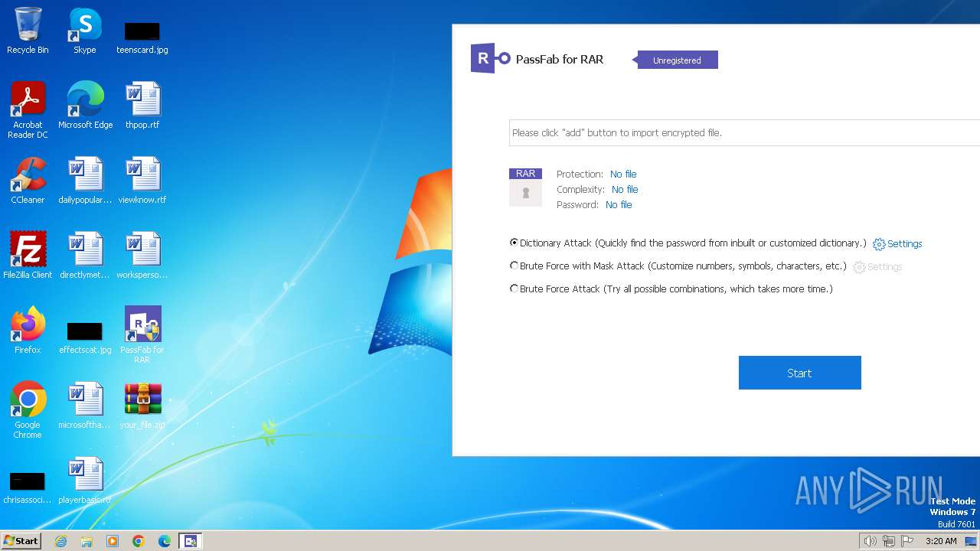The width and height of the screenshot is (980, 551).
Task: Open Internet Explorer from taskbar
Action: tap(60, 541)
